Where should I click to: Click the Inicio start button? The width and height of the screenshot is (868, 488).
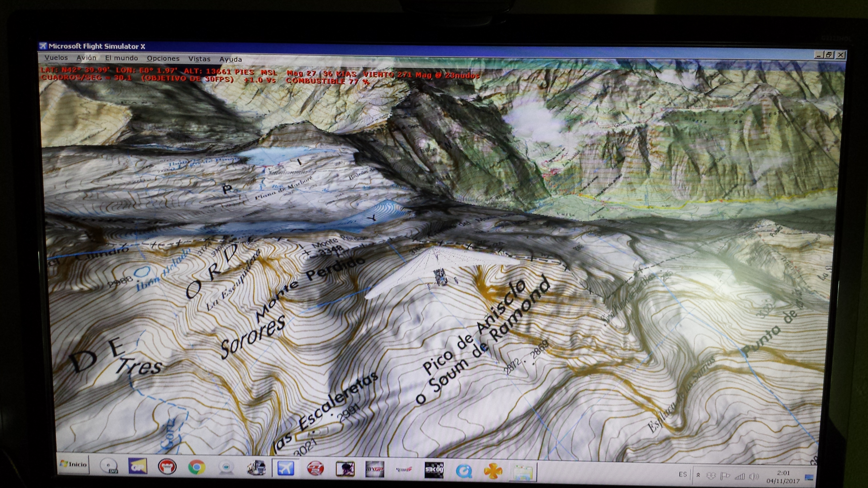[74, 465]
